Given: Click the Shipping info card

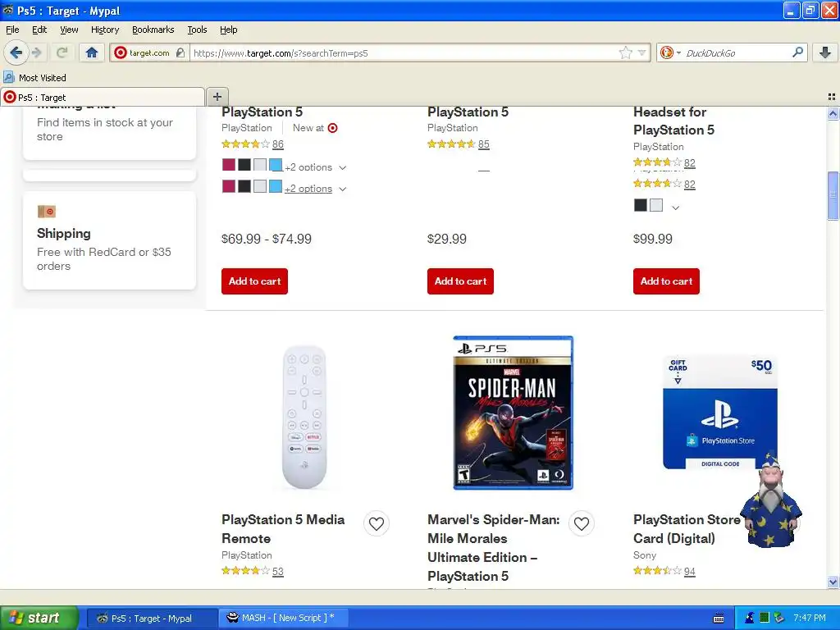Looking at the screenshot, I should (x=109, y=240).
